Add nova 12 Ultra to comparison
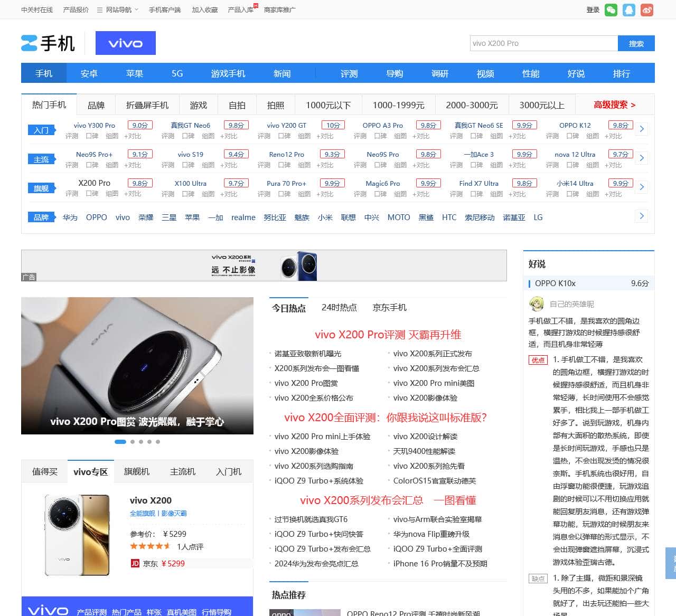676x616 pixels. pyautogui.click(x=613, y=165)
